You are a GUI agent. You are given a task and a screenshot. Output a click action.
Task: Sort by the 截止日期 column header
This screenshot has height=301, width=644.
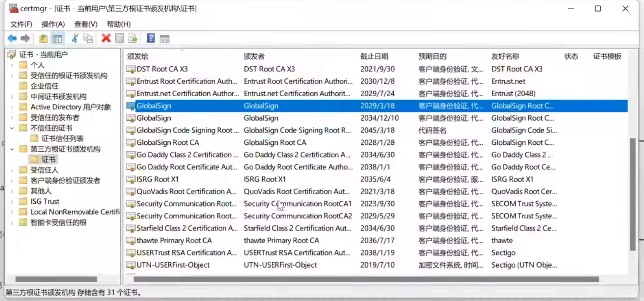374,56
